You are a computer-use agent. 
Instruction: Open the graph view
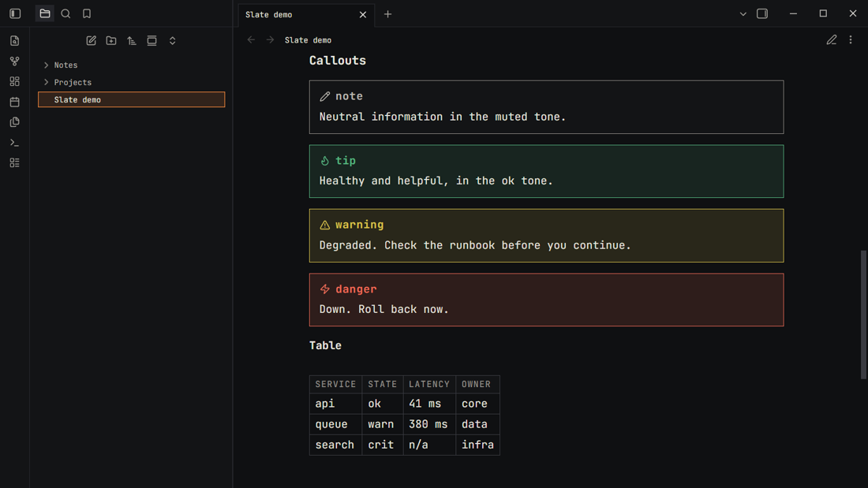pos(15,61)
